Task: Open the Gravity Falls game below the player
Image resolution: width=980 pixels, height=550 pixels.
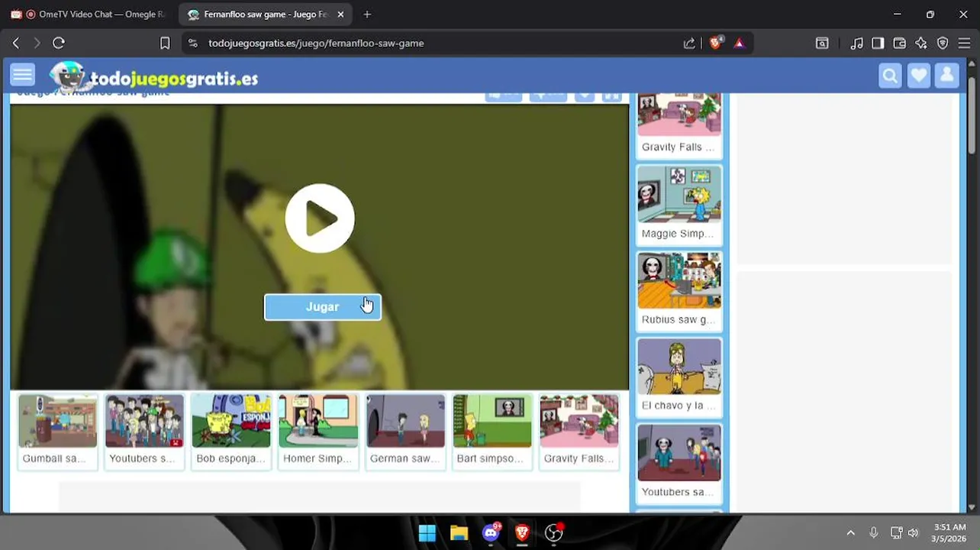Action: pyautogui.click(x=579, y=431)
